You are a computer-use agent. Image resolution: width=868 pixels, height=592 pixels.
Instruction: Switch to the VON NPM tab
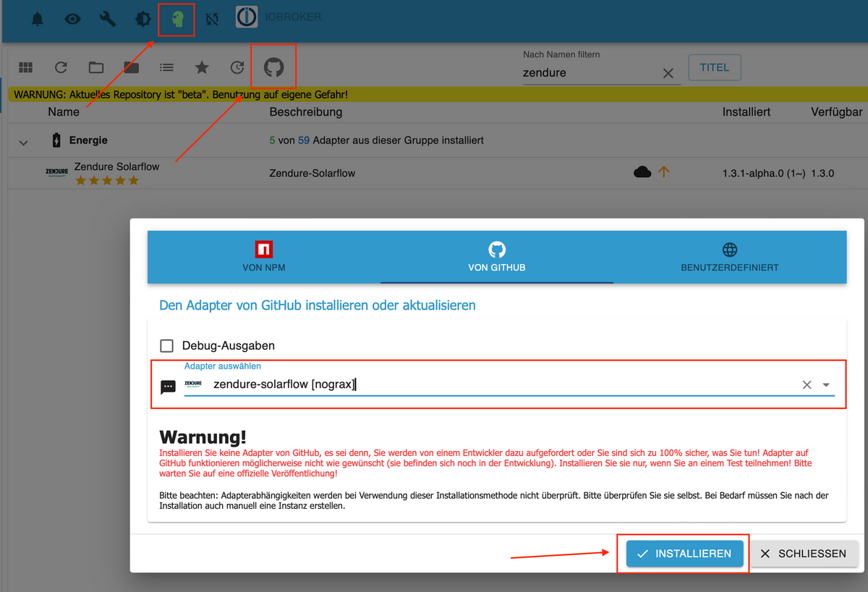point(264,257)
